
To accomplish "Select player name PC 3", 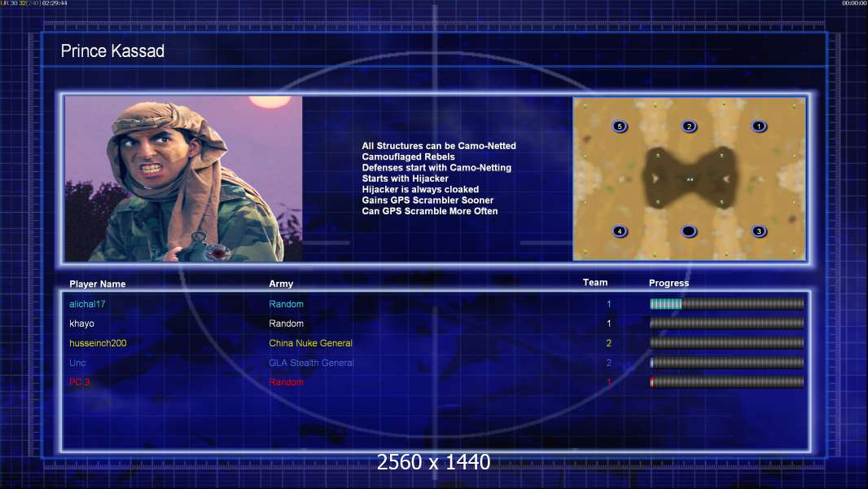I will pos(79,382).
